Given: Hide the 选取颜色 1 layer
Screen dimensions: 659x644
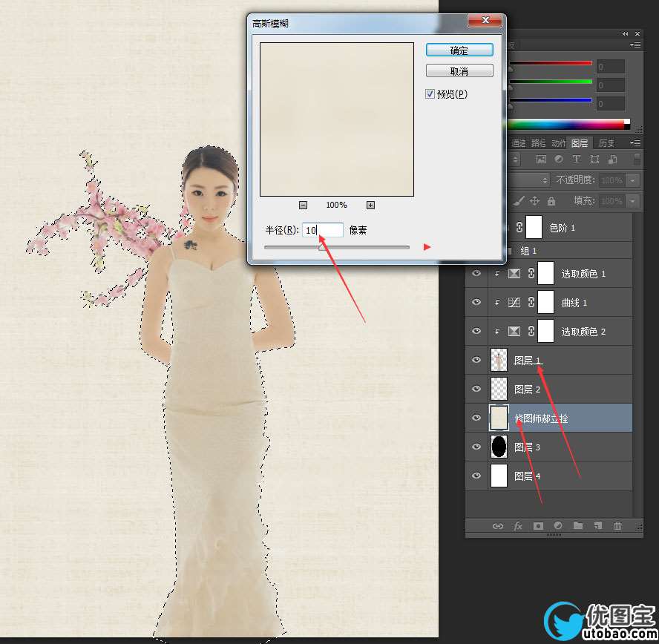Looking at the screenshot, I should (476, 274).
